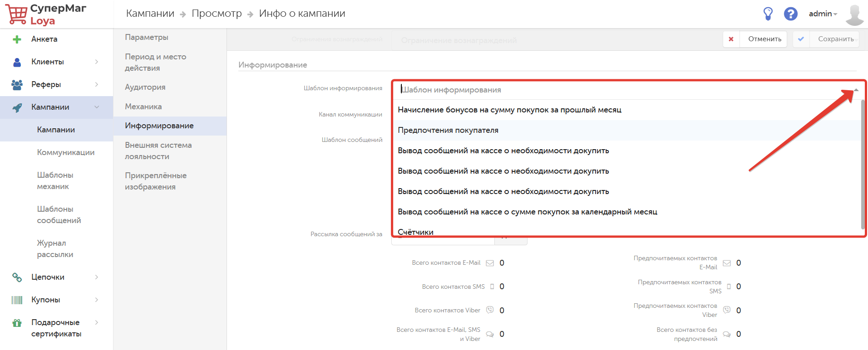Collapse the Шаблон информирования dropdown arrow
The width and height of the screenshot is (868, 350).
tap(856, 90)
